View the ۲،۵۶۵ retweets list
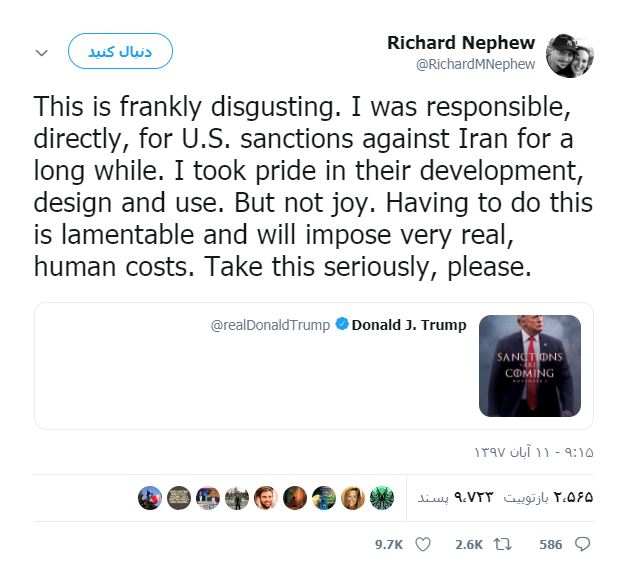This screenshot has height=567, width=627. (x=548, y=498)
